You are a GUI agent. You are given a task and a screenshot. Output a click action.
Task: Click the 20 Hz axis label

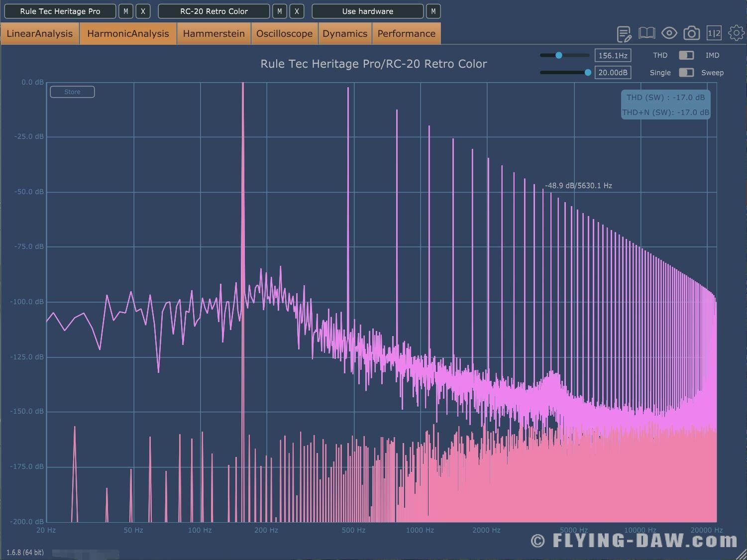point(46,530)
